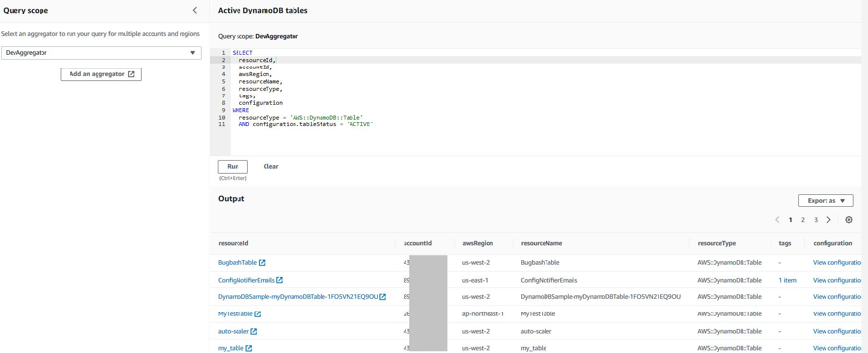Run the query
The image size is (868, 353).
233,167
